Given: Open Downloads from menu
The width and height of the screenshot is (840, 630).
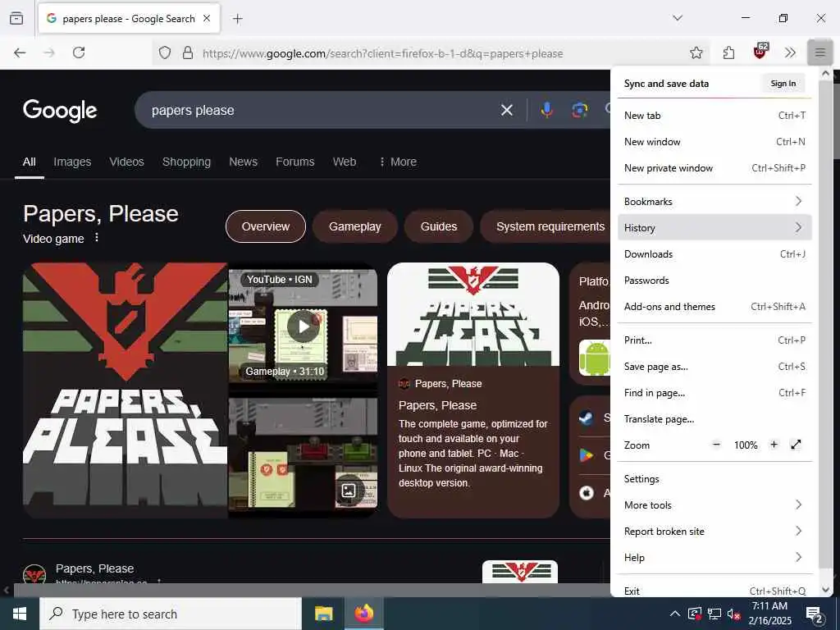Looking at the screenshot, I should pyautogui.click(x=714, y=254).
